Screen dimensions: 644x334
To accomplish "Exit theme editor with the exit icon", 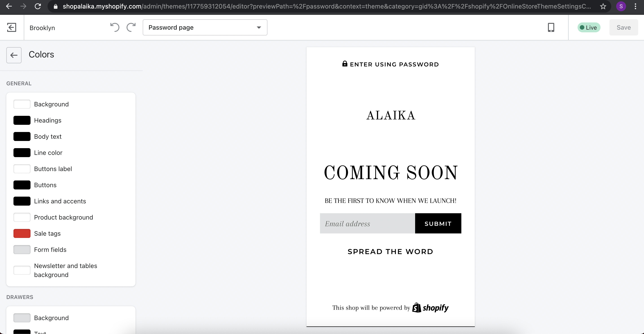I will [x=11, y=27].
